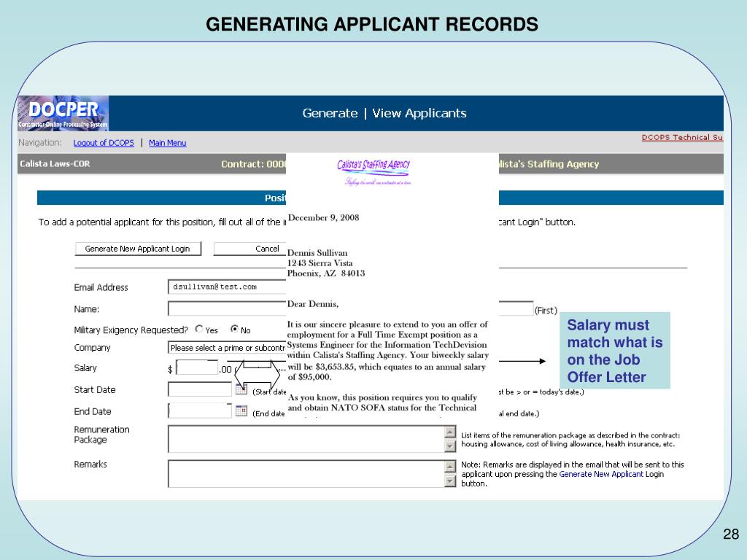747x560 pixels.
Task: Open the DCOPS Technical Support link
Action: click(682, 137)
